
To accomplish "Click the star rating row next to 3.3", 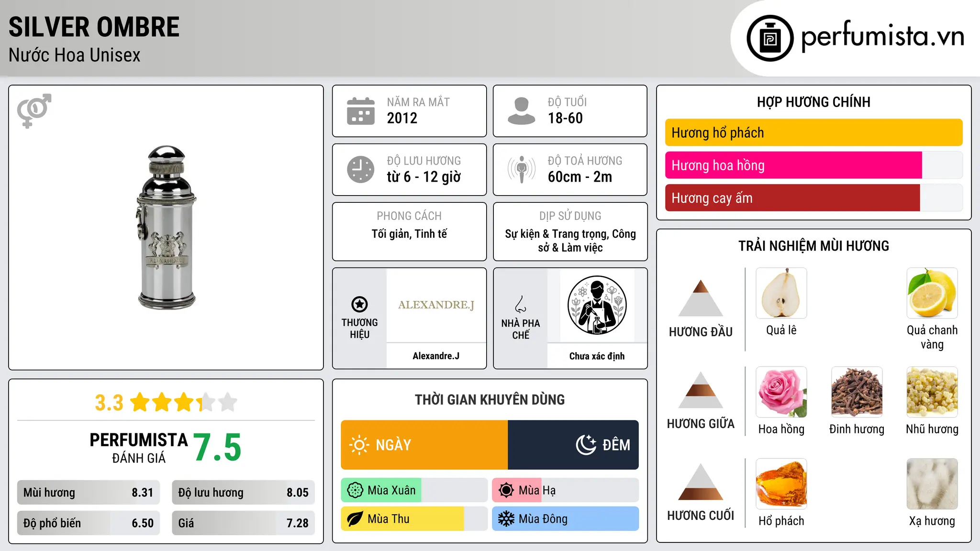I will [184, 402].
